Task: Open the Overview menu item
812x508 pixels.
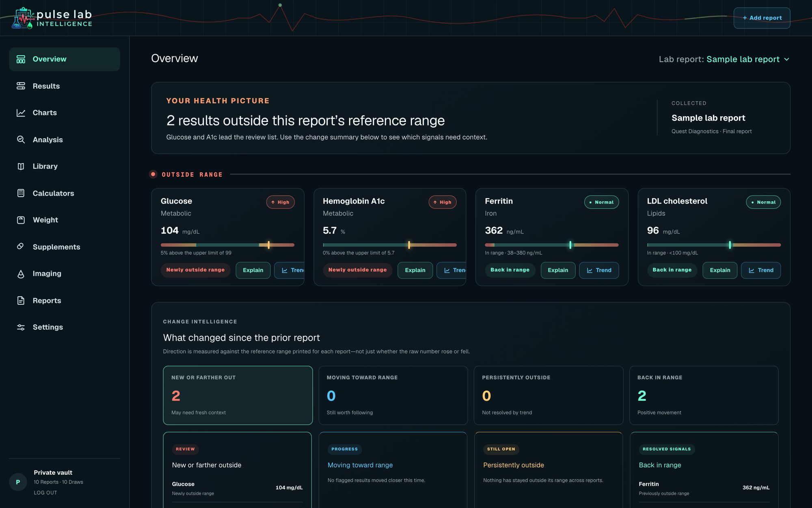Action: 65,59
